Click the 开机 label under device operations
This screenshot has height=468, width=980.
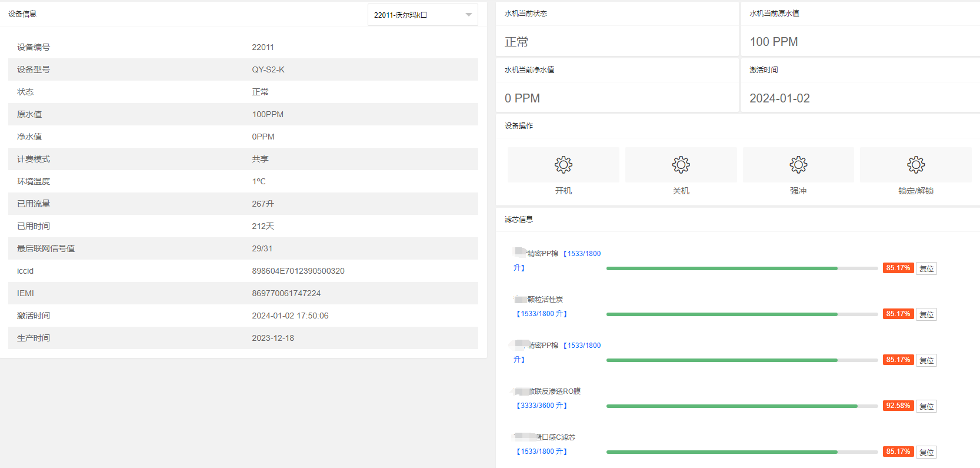click(563, 191)
